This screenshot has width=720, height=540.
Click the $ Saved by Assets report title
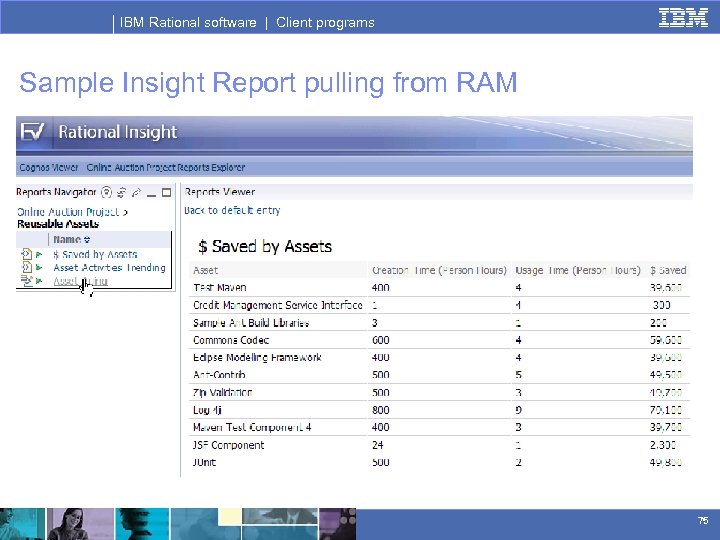tap(265, 247)
